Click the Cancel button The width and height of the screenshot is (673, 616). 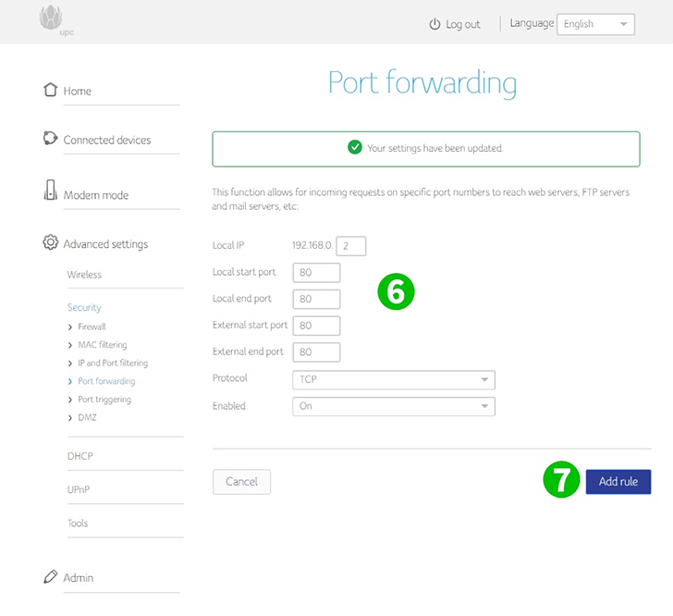point(241,482)
